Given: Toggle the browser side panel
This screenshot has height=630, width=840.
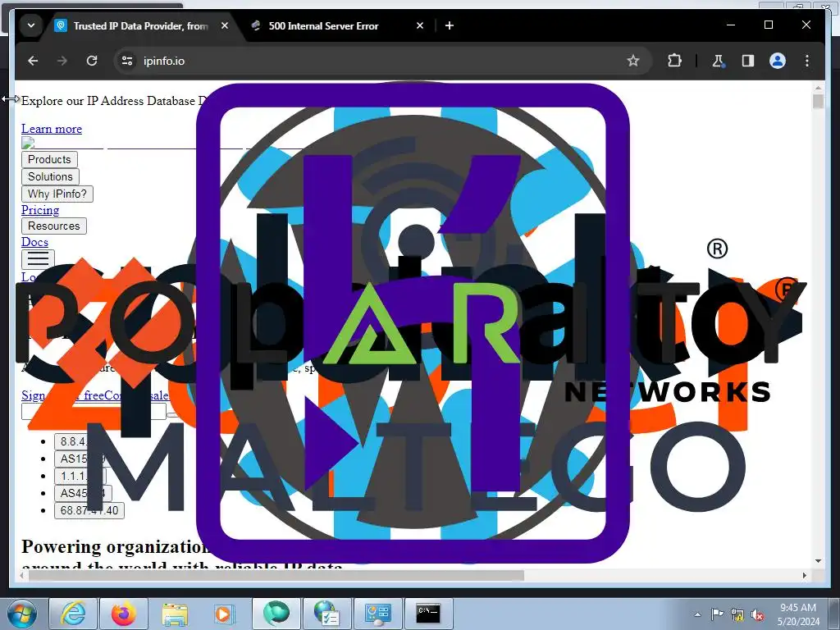Looking at the screenshot, I should (x=748, y=61).
